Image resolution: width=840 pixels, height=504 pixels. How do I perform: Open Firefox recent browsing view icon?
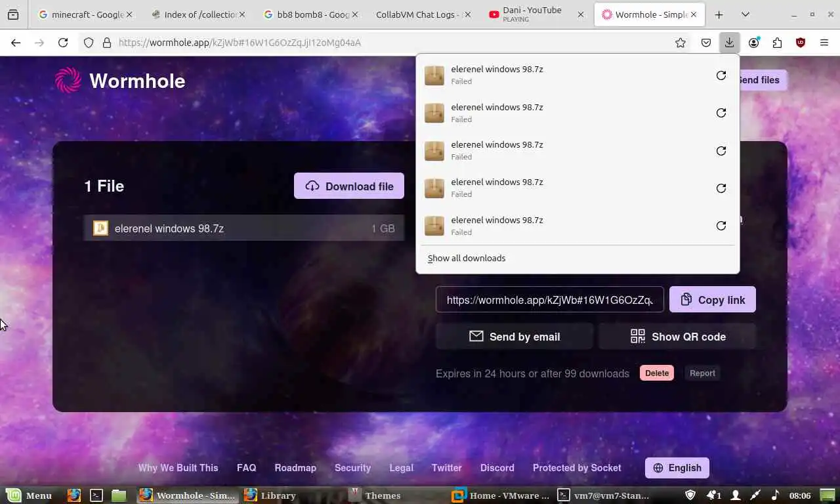[13, 14]
